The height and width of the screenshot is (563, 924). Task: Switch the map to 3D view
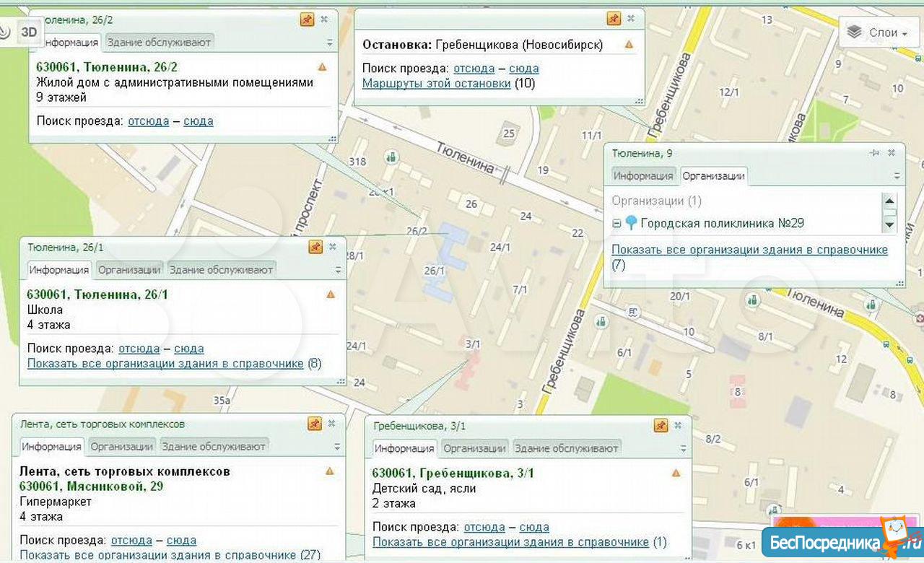[28, 32]
